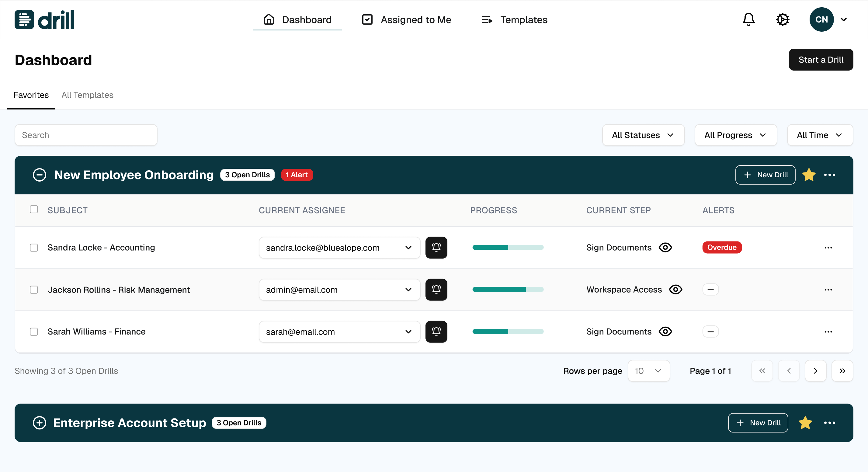Open the All Statuses filter
This screenshot has height=472, width=868.
(643, 135)
